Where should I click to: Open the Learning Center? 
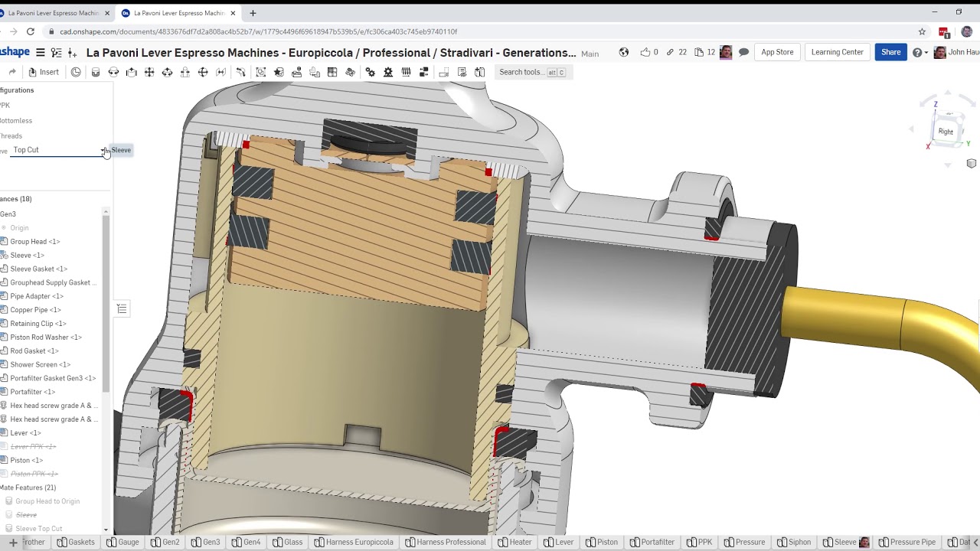[837, 52]
